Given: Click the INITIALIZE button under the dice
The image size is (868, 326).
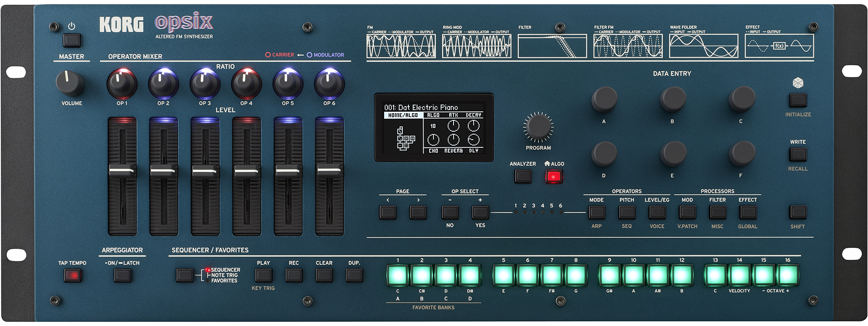Looking at the screenshot, I should (x=798, y=100).
